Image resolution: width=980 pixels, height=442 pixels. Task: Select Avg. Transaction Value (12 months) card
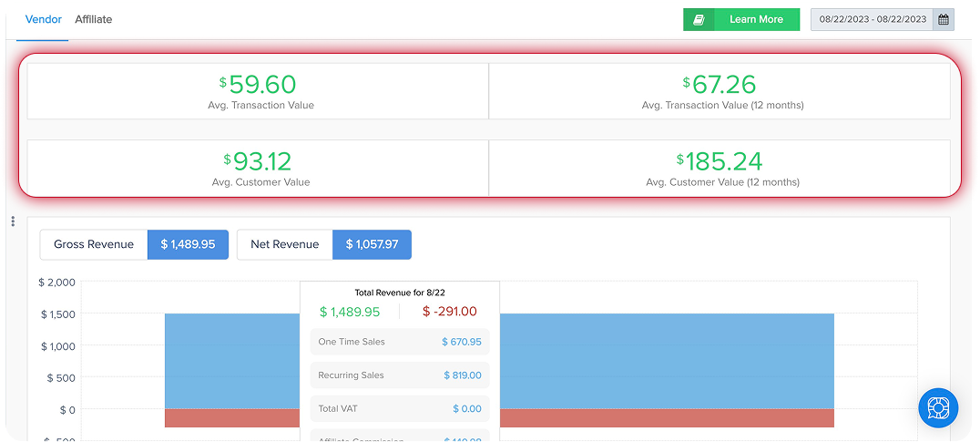coord(722,91)
